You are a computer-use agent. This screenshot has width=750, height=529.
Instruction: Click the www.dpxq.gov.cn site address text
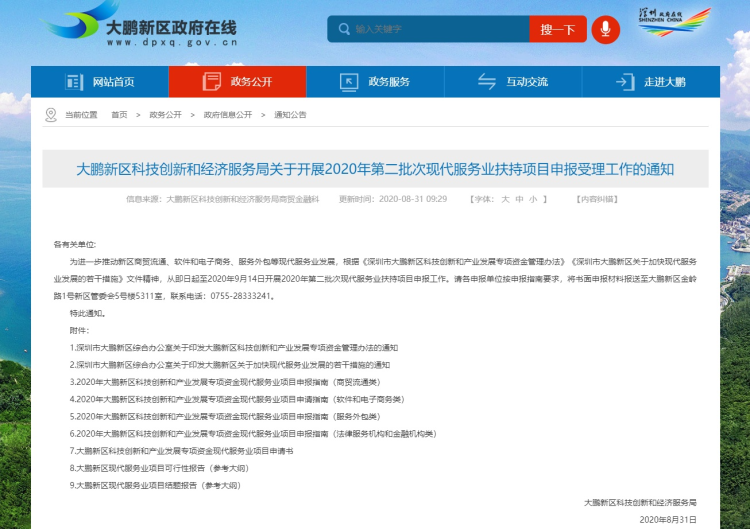pos(172,43)
